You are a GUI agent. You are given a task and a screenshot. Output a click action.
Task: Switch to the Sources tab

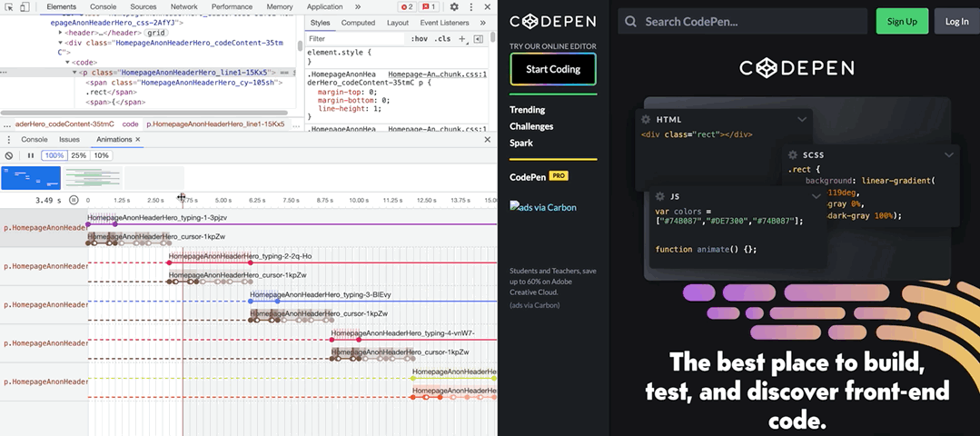(x=144, y=7)
